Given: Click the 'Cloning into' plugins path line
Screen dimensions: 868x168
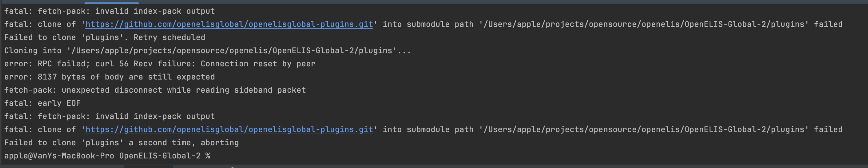Looking at the screenshot, I should pos(208,51).
